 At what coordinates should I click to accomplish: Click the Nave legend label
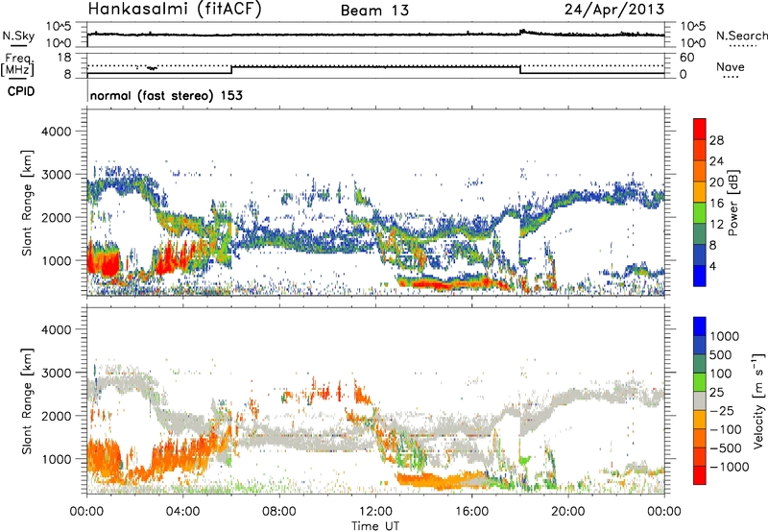pyautogui.click(x=731, y=67)
